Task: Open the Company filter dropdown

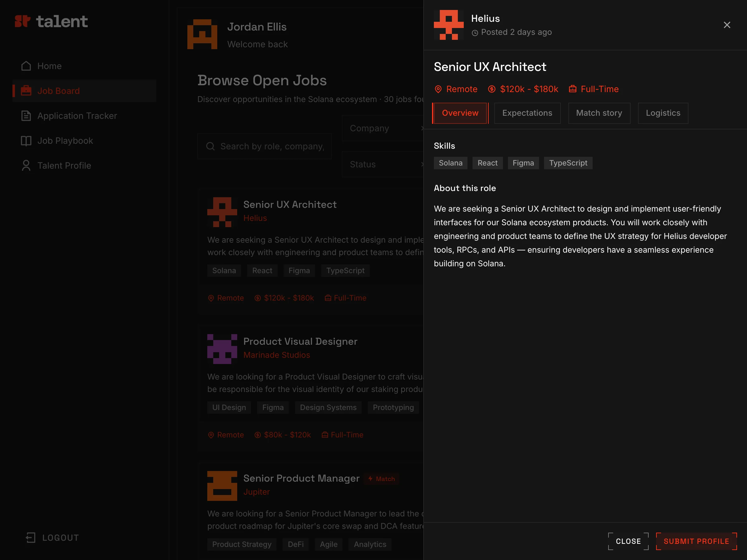Action: 383,128
